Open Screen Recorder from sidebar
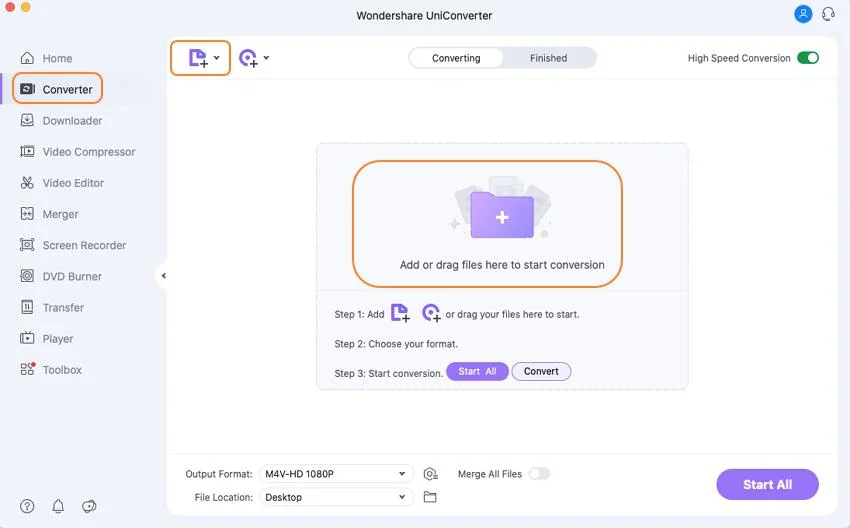This screenshot has width=850, height=528. coord(84,245)
